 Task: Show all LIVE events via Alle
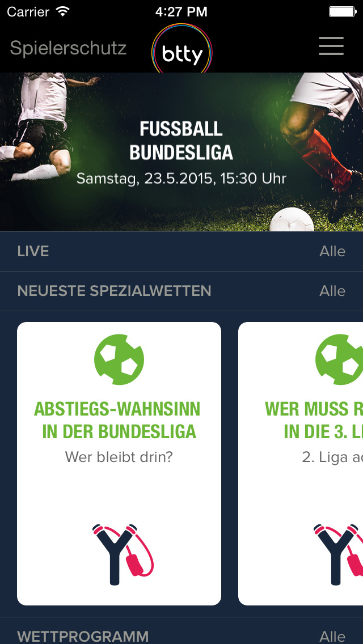tap(332, 251)
